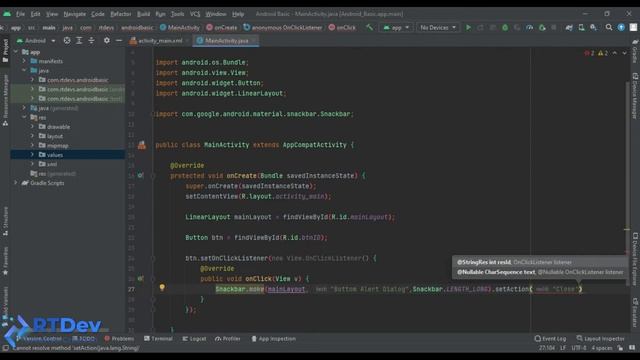Viewport: 640px width, 360px height.
Task: Expand the manifests folder
Action: tap(24, 61)
